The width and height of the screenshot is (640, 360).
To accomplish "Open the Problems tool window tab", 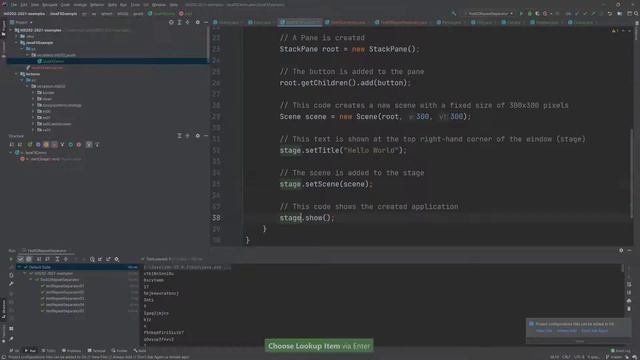I will tap(71, 351).
